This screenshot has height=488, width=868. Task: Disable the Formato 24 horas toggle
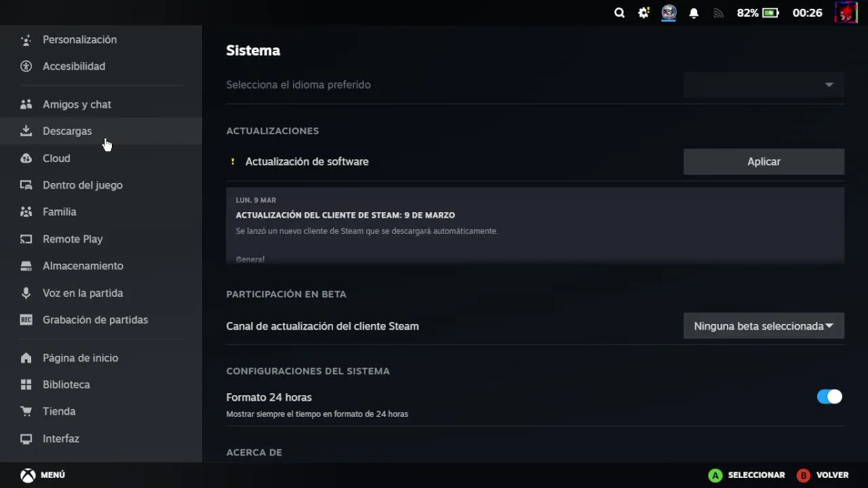tap(829, 396)
